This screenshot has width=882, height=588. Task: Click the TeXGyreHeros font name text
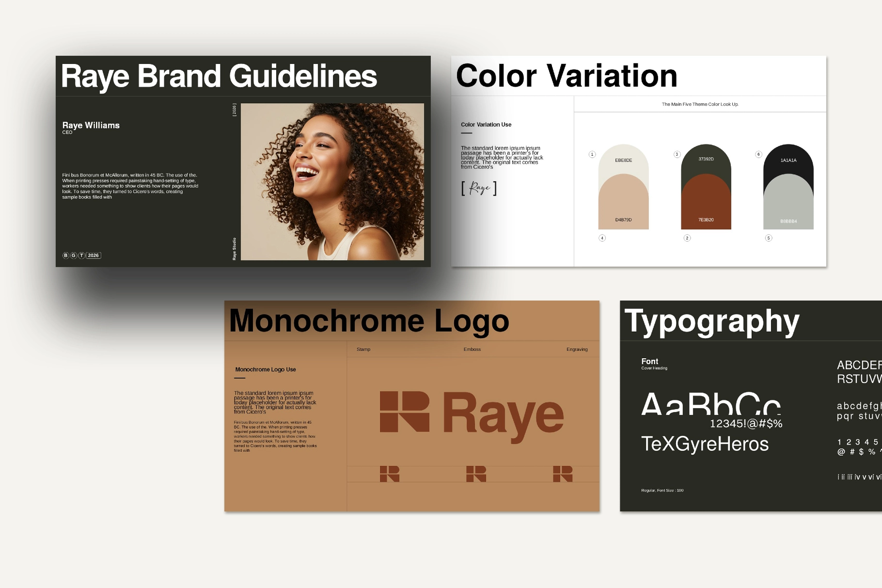704,444
